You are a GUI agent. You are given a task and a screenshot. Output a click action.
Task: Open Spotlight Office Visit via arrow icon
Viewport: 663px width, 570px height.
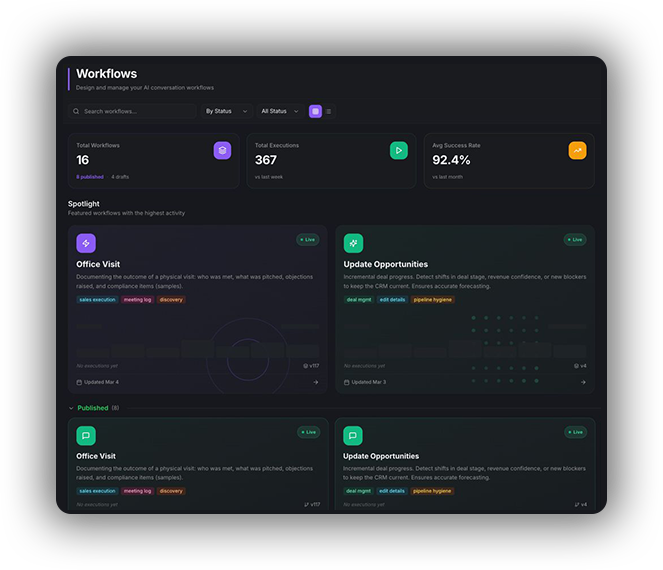coord(315,382)
